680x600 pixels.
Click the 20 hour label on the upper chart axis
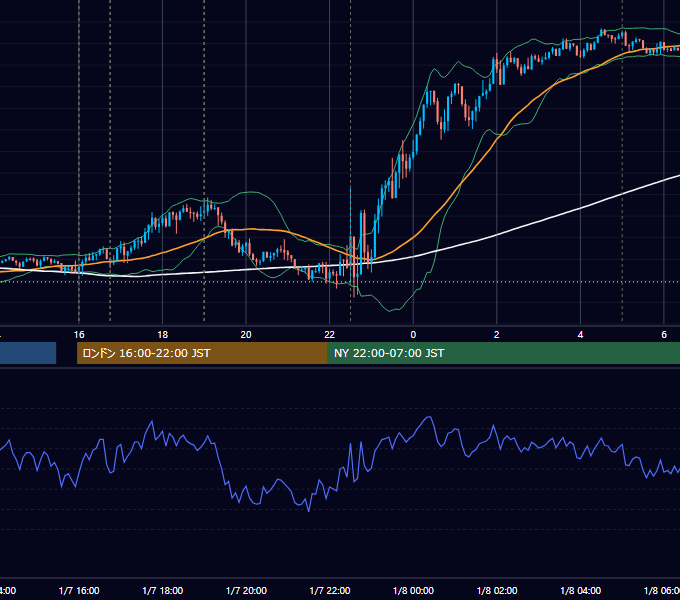246,335
